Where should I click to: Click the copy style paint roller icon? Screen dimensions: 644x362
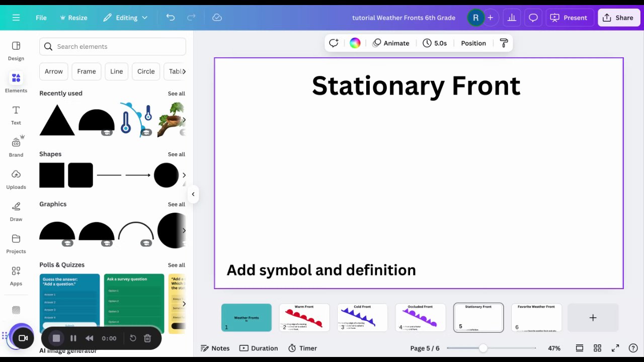coord(504,43)
